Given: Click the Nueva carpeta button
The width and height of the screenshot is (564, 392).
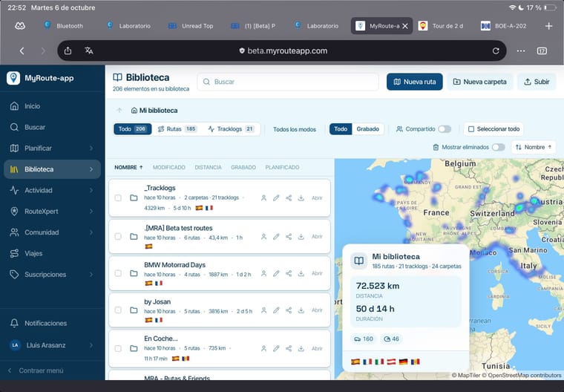Looking at the screenshot, I should pos(480,82).
